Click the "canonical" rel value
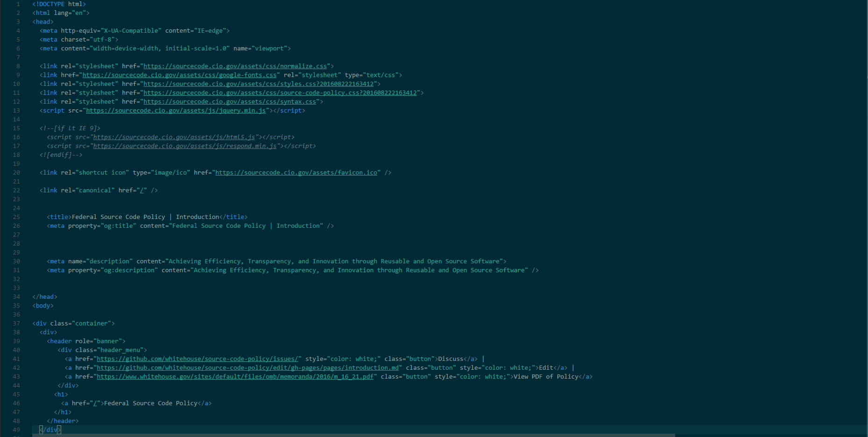 (95, 190)
